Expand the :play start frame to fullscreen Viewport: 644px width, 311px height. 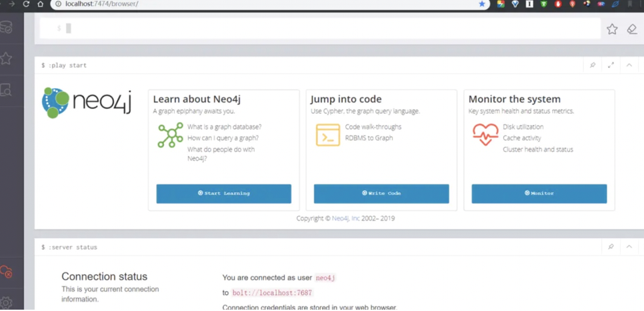pyautogui.click(x=611, y=65)
